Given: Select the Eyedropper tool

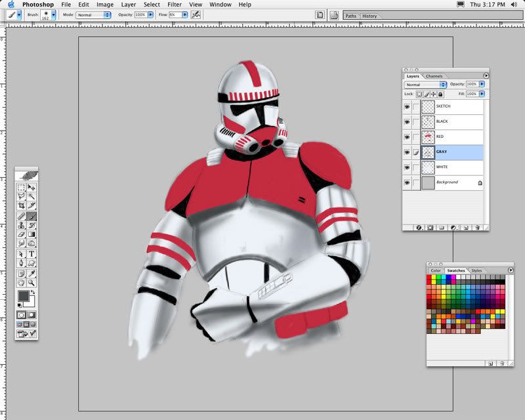Looking at the screenshot, I should [31, 274].
